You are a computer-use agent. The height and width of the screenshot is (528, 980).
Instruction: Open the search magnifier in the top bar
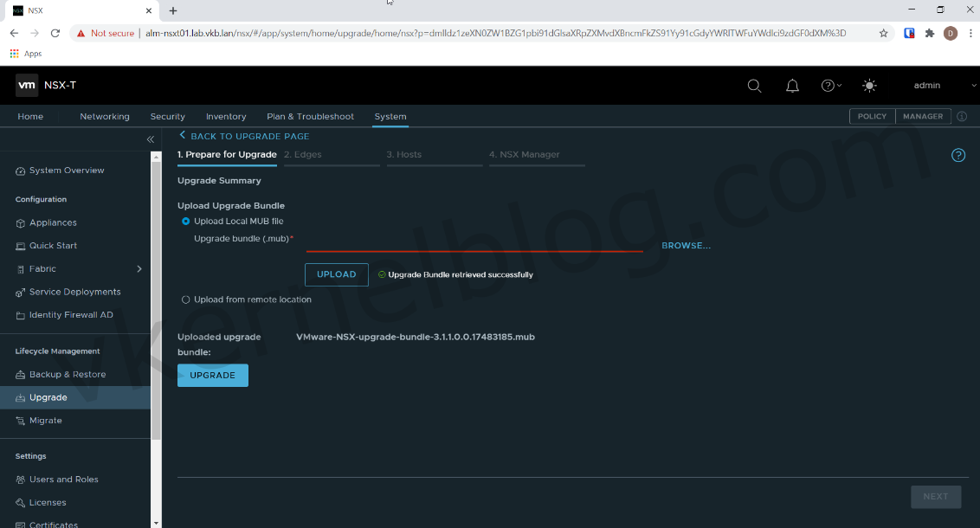click(x=754, y=85)
